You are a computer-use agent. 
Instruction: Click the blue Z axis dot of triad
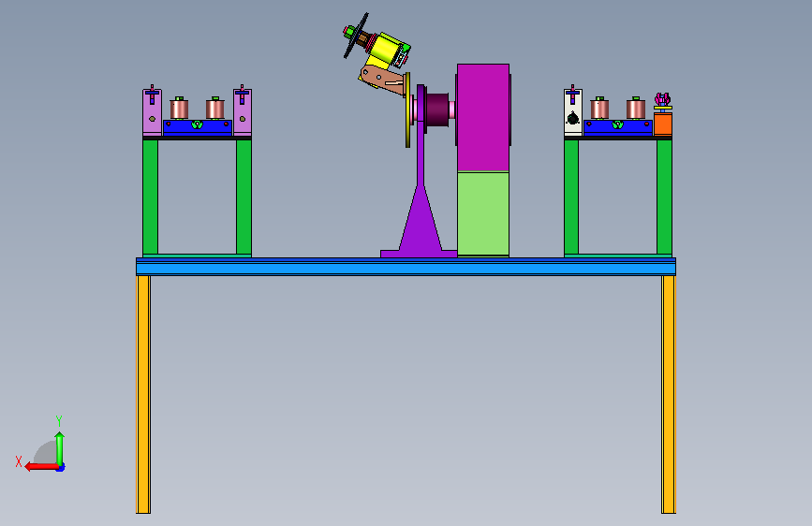pyautogui.click(x=61, y=468)
